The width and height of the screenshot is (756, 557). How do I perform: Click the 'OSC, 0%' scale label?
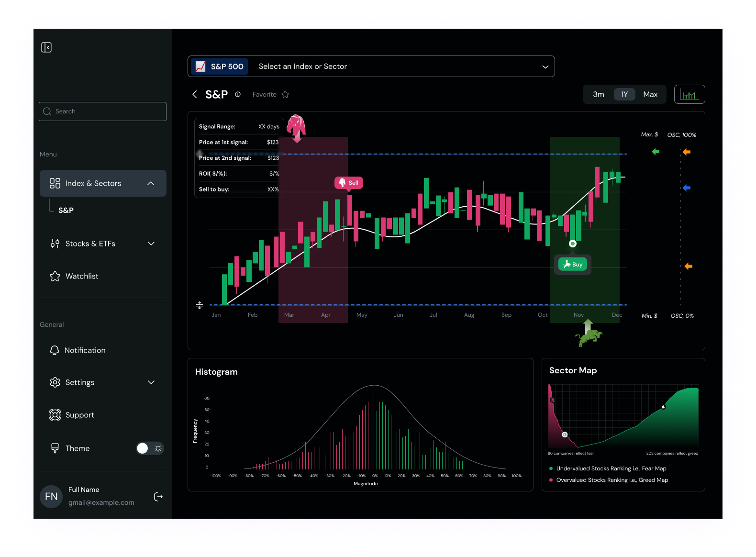[682, 316]
